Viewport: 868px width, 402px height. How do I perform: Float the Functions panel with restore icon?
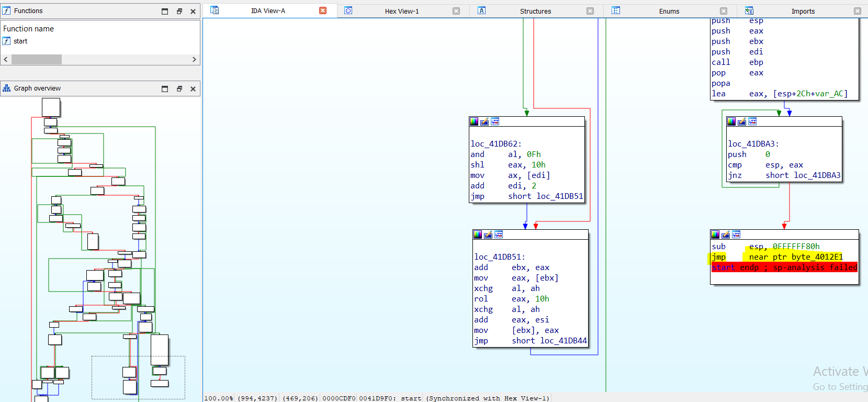(x=179, y=11)
